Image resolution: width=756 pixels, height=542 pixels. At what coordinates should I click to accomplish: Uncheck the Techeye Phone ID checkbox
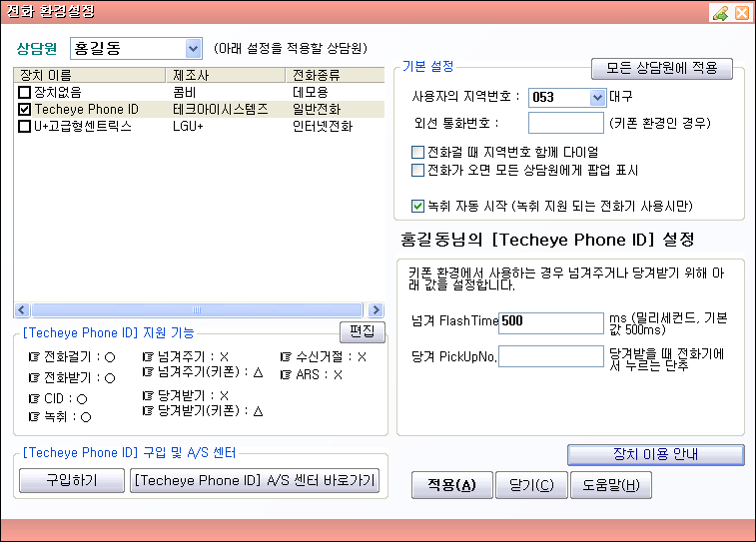24,109
